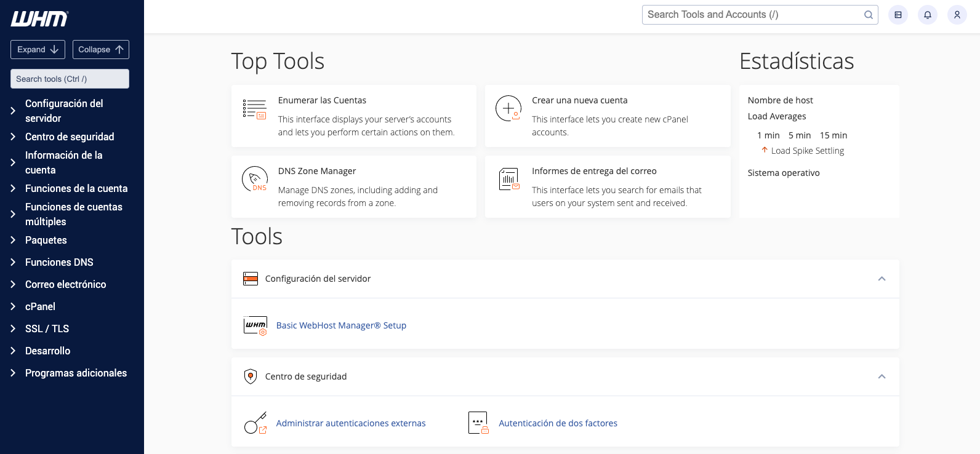Focus the Search Tools and Accounts field

760,15
